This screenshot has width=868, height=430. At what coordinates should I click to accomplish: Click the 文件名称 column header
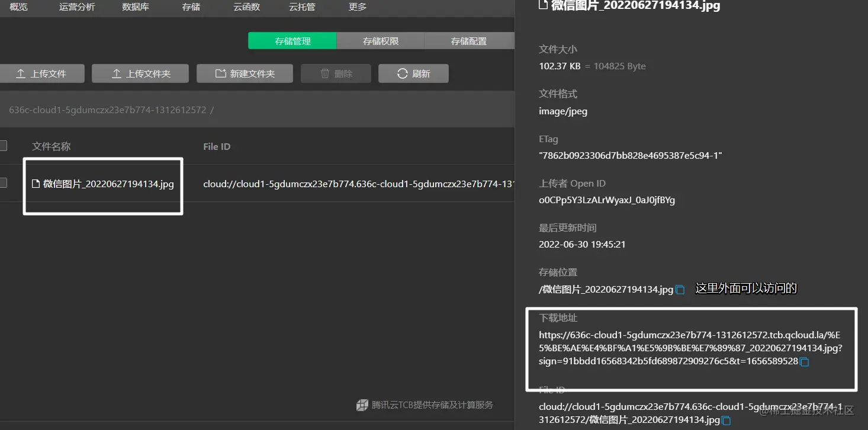coord(51,146)
